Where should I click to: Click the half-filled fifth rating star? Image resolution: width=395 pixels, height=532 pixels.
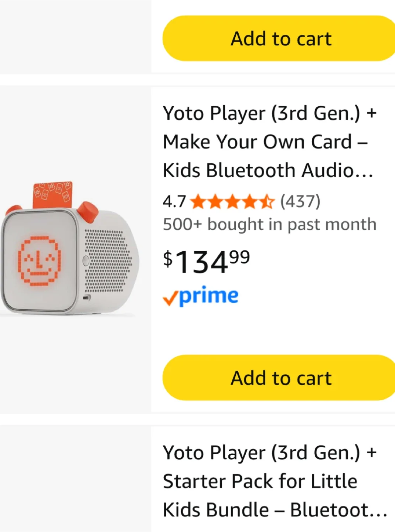pyautogui.click(x=267, y=202)
